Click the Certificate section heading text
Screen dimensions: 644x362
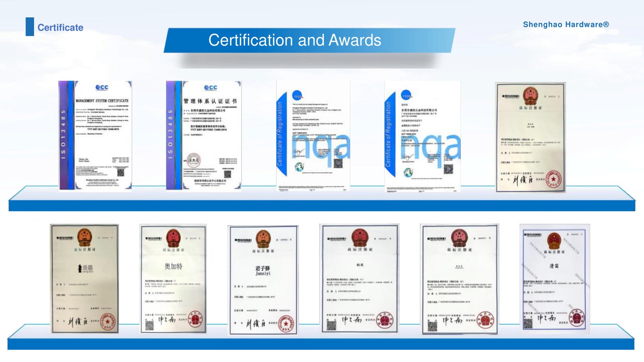[60, 28]
